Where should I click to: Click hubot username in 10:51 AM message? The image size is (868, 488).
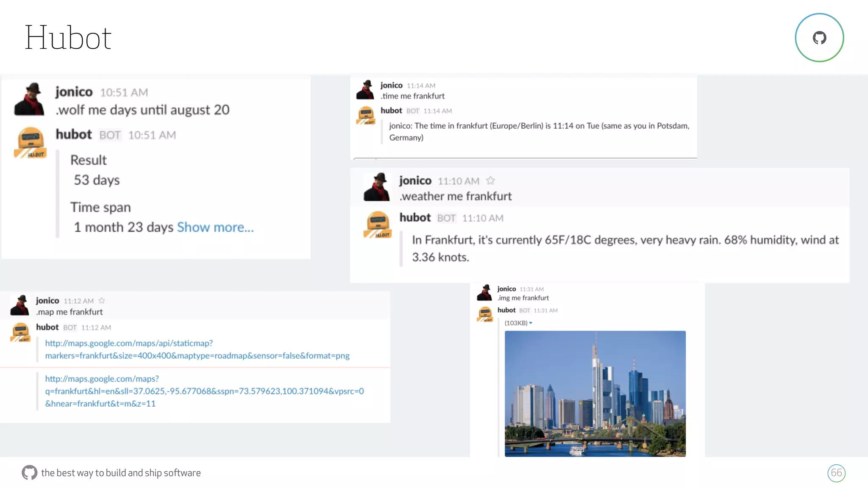coord(74,135)
